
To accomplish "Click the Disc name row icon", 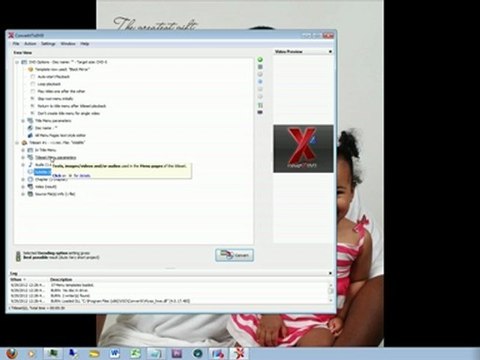I will (x=30, y=128).
